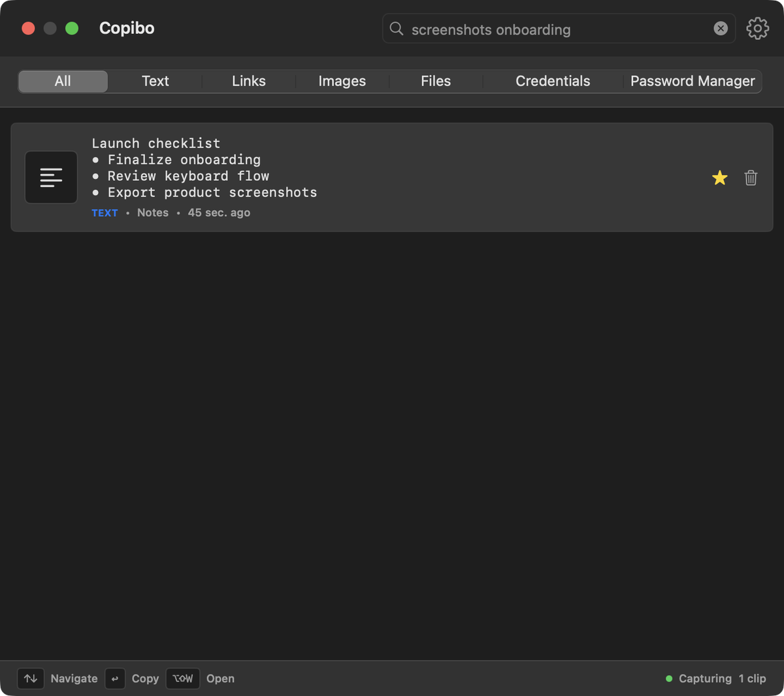Switch to Password Manager tab
This screenshot has height=696, width=784.
693,81
